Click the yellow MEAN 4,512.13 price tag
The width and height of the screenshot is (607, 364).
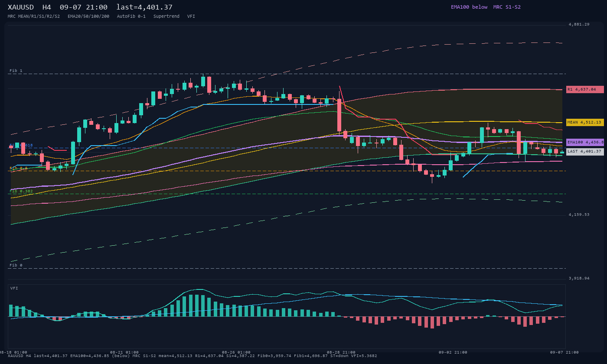pyautogui.click(x=585, y=122)
